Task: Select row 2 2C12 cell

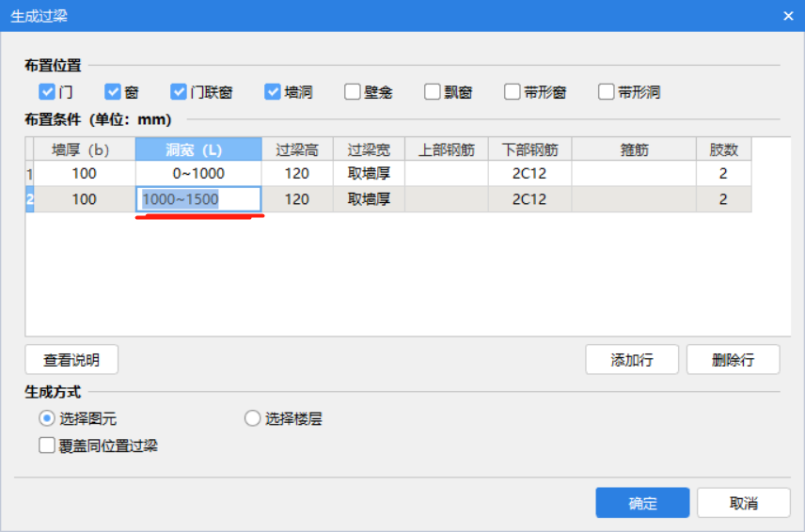Action: (x=530, y=199)
